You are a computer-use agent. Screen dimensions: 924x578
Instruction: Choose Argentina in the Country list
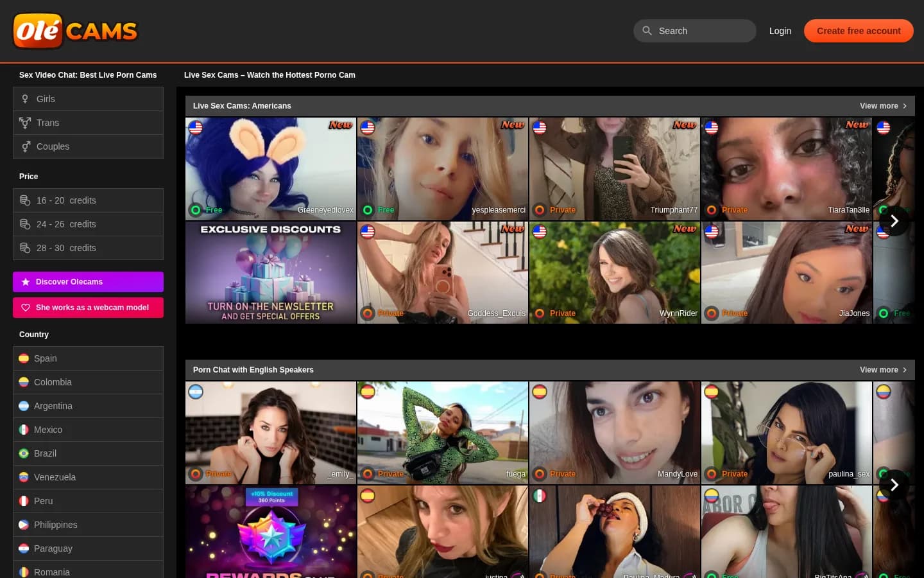88,406
